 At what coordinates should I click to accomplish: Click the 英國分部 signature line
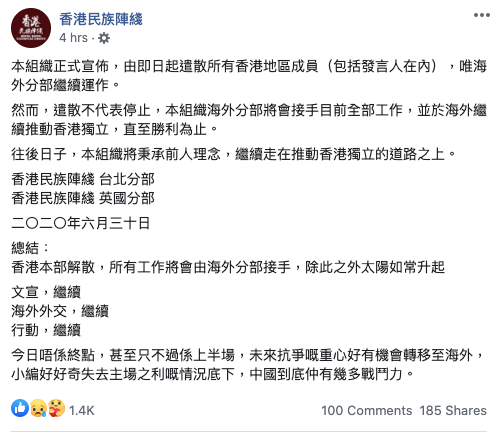(x=83, y=198)
